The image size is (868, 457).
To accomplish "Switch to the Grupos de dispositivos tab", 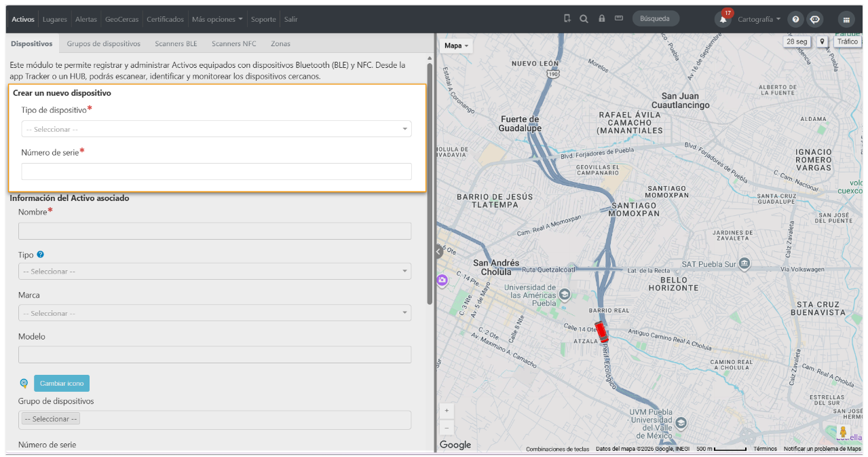I will point(104,43).
